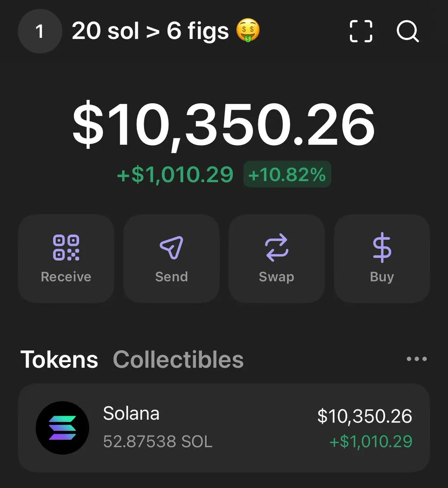Tap the Send paper plane icon
This screenshot has height=488, width=448.
[x=171, y=248]
